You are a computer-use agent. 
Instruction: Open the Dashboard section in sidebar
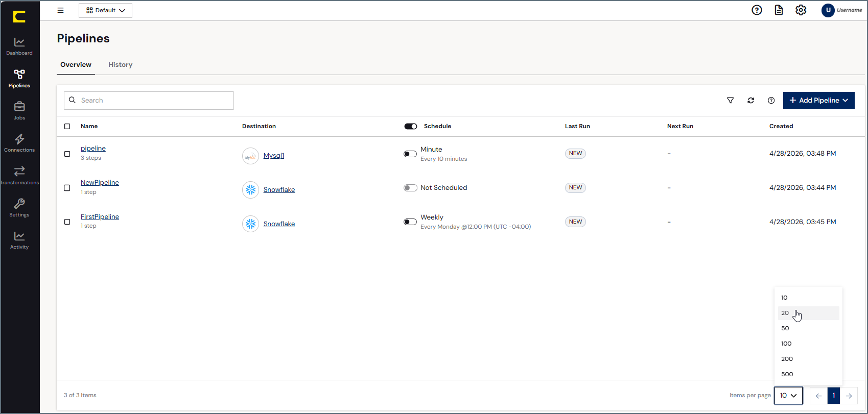(x=19, y=46)
